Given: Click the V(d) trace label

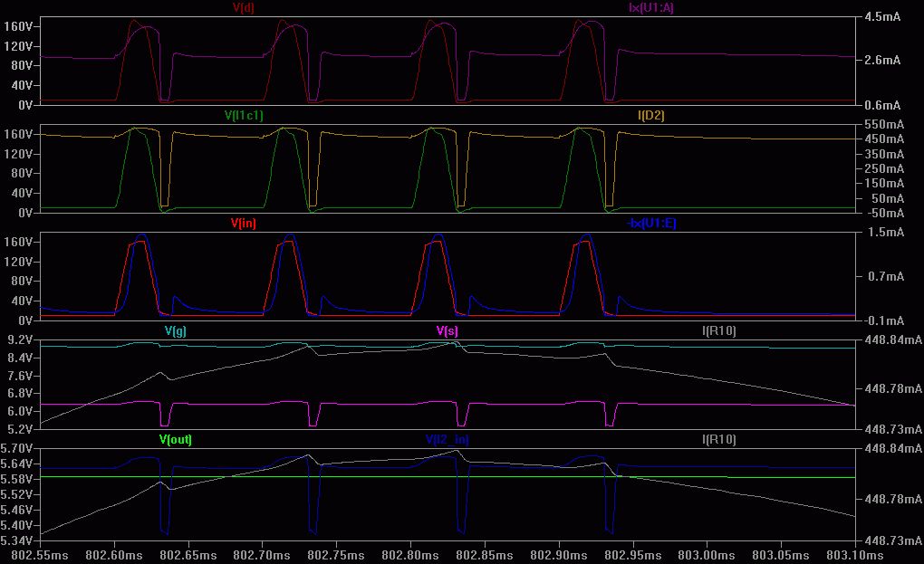Looking at the screenshot, I should 244,7.
